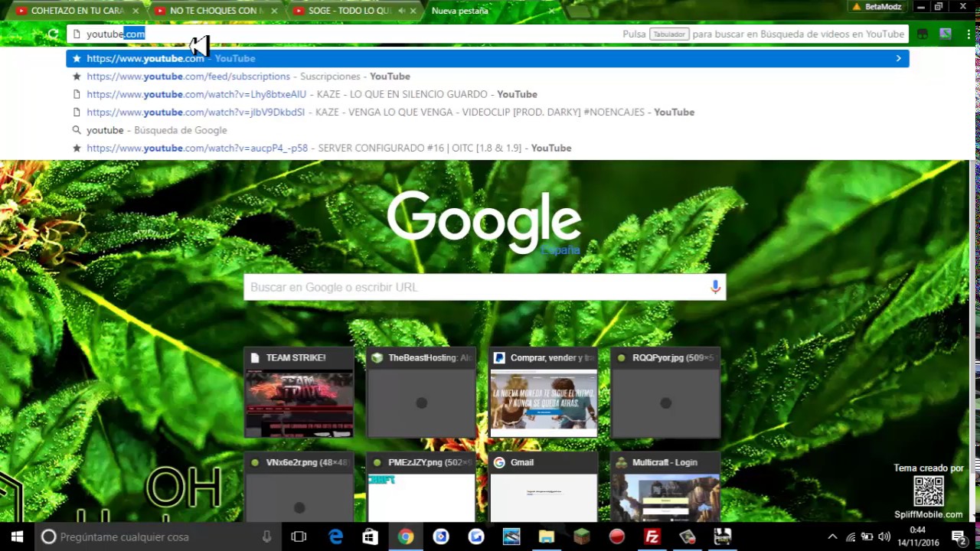Image resolution: width=980 pixels, height=551 pixels.
Task: Open the TheBeastHosting thumbnail
Action: pyautogui.click(x=421, y=393)
